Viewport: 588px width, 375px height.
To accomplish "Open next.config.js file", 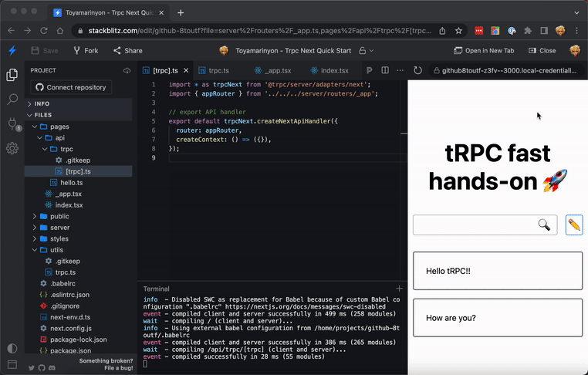I will tap(78, 329).
